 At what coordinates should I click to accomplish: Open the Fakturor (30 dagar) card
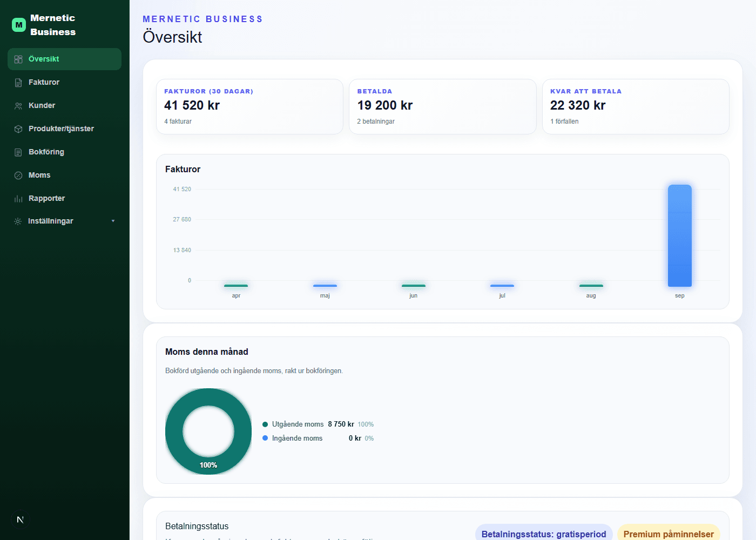point(249,106)
